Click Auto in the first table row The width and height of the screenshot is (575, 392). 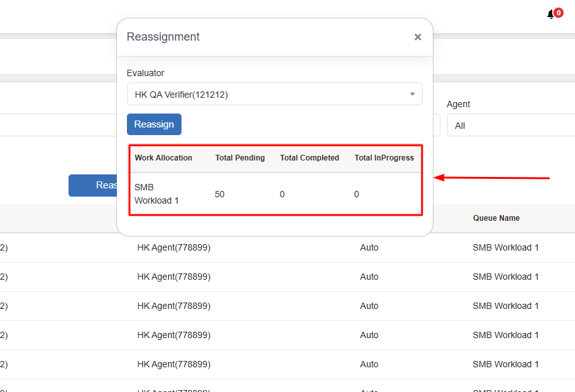click(369, 247)
